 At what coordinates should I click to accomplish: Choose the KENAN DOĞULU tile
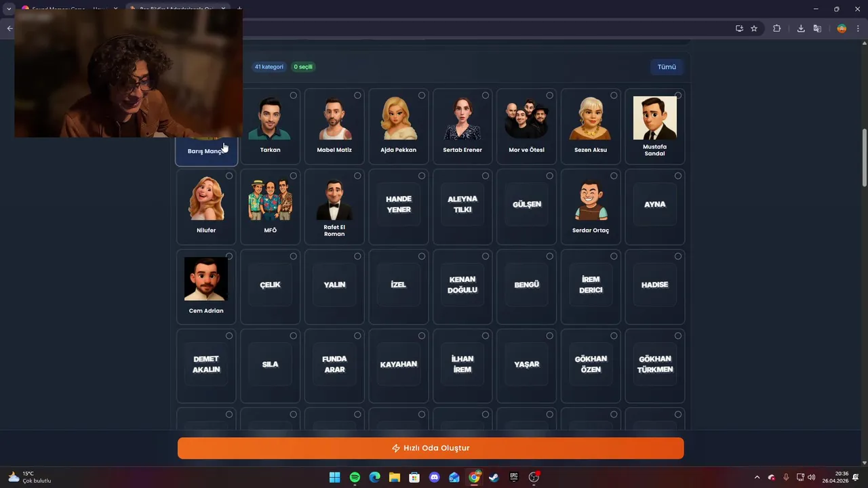point(462,287)
